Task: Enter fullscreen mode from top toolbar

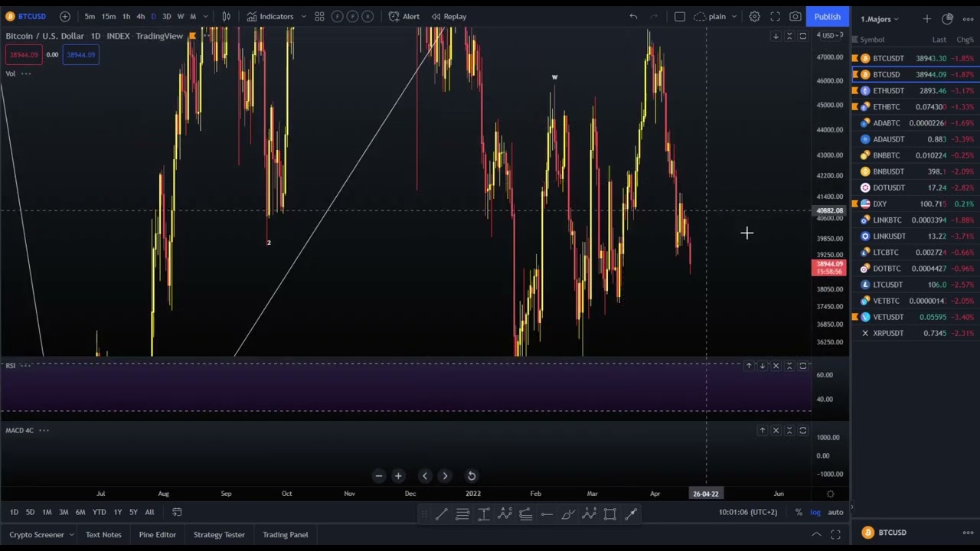Action: tap(775, 16)
